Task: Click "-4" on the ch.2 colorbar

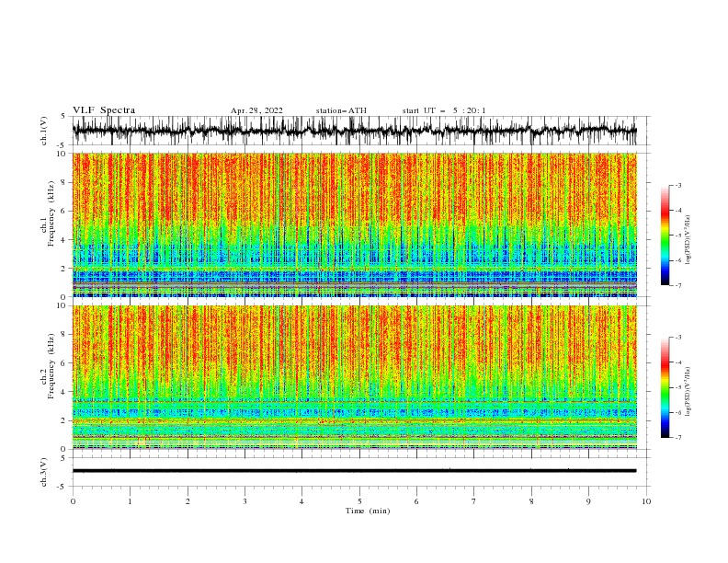Action: point(677,362)
